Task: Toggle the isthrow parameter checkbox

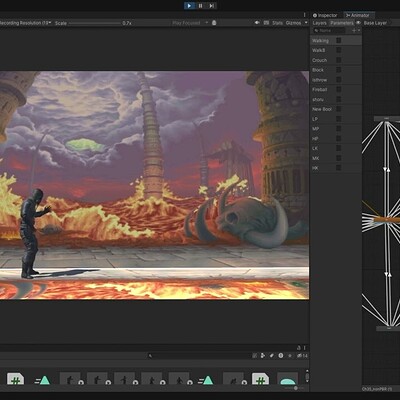Action: click(338, 80)
